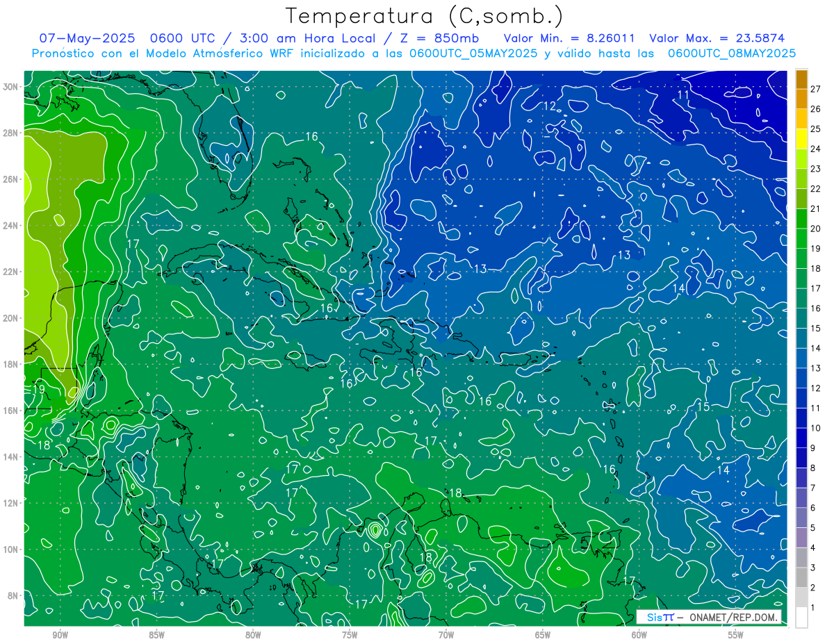Click the '5' label on the color scale
This screenshot has height=644, width=834.
tap(813, 528)
